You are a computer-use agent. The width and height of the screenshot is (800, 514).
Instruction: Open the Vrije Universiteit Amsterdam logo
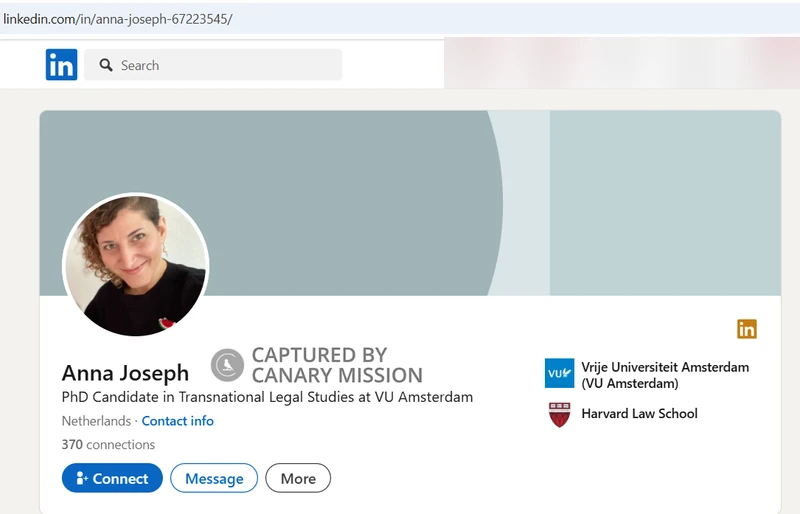559,373
